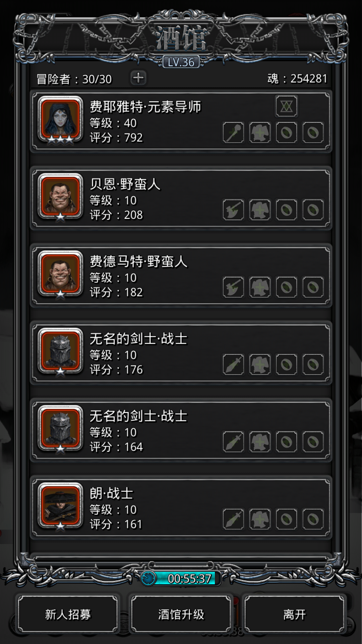362x644 pixels.
Task: Click the 新人招募 button
Action: [68, 614]
